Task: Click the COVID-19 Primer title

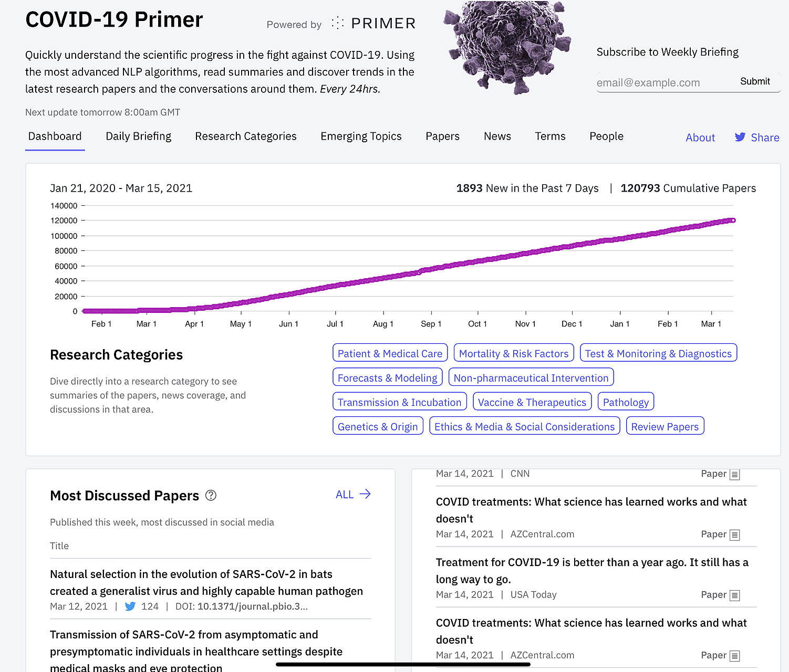Action: coord(114,20)
